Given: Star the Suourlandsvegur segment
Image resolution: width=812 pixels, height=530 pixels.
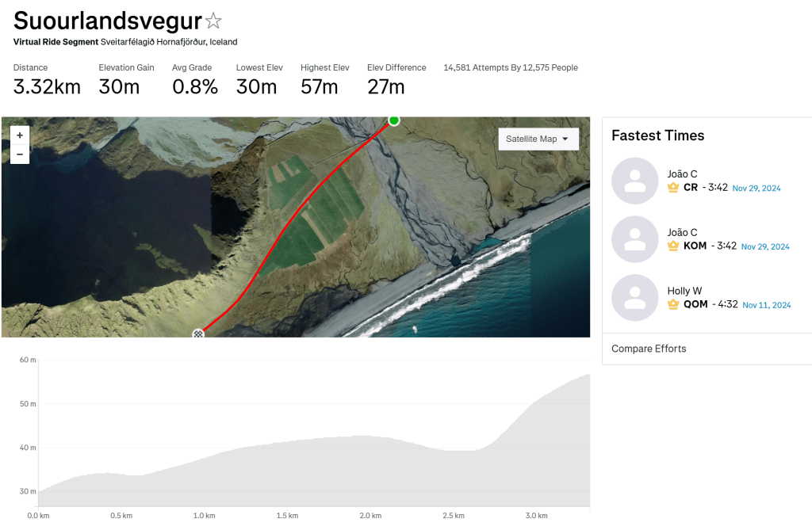Looking at the screenshot, I should [x=213, y=21].
